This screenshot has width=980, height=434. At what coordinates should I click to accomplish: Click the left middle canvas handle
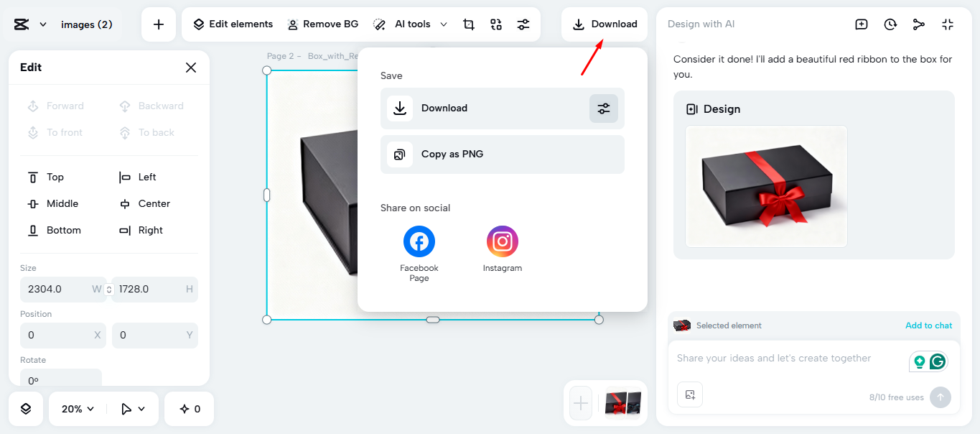click(x=267, y=195)
